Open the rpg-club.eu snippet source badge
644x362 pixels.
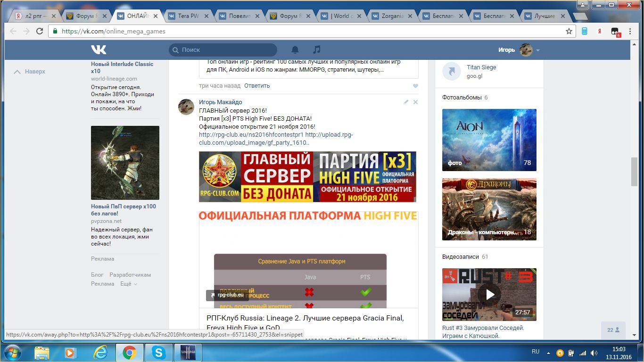pyautogui.click(x=227, y=295)
